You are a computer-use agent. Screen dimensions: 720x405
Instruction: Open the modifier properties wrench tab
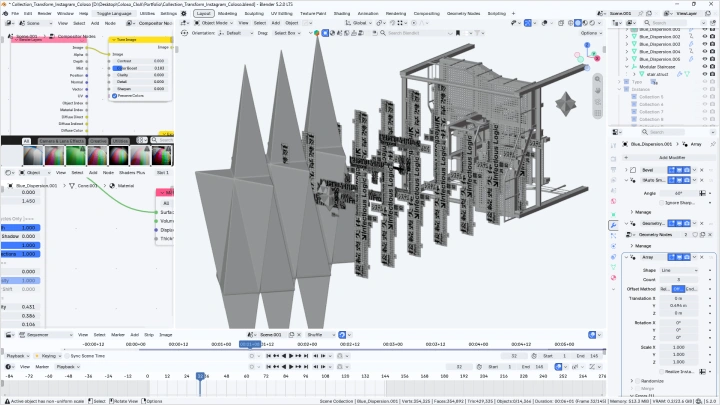613,225
